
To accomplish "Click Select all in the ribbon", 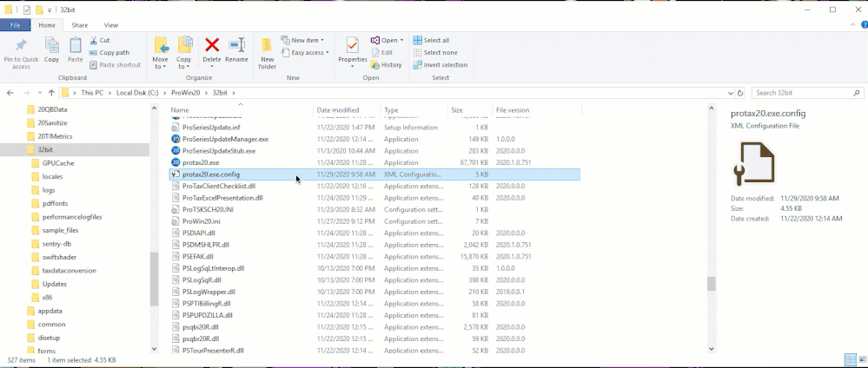I will tap(435, 40).
